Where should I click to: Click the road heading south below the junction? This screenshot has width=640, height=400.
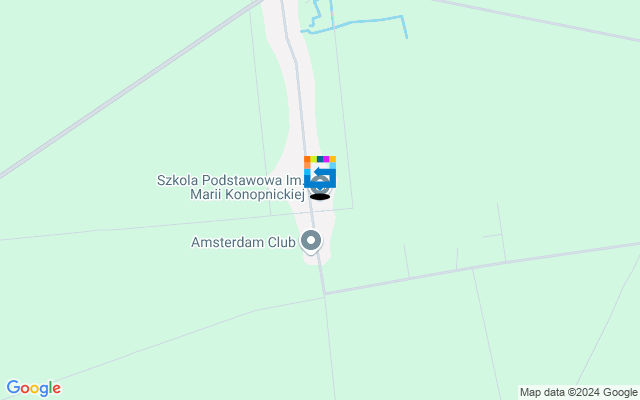point(330,347)
